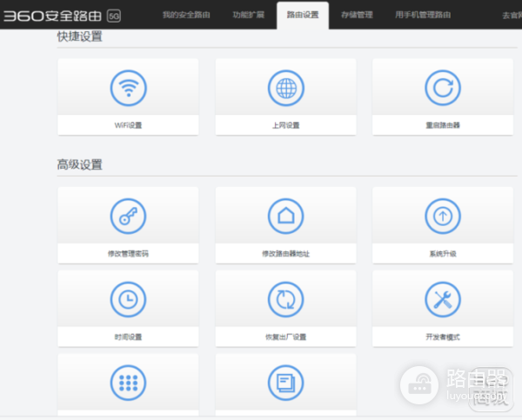Click the upward arrow system upgrade icon

443,217
